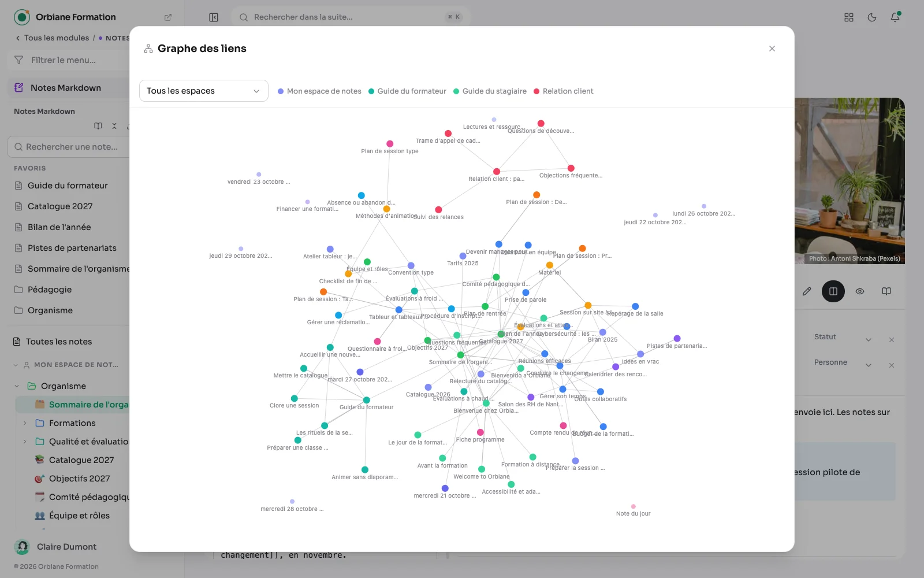Open notifications bell
Image resolution: width=924 pixels, height=578 pixels.
(895, 17)
